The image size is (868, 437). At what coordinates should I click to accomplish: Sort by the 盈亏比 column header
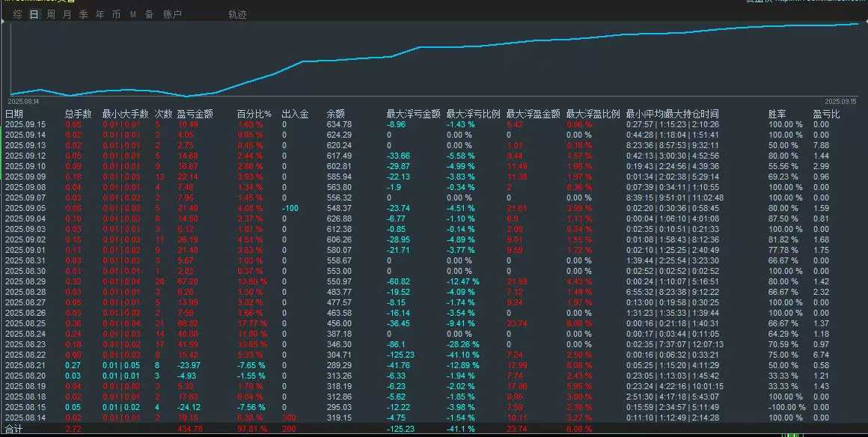pyautogui.click(x=827, y=114)
